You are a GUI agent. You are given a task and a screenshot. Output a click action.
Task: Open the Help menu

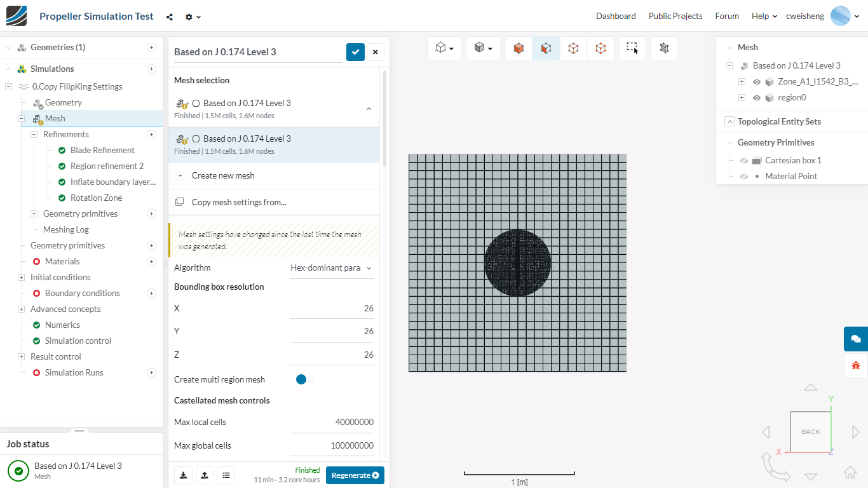(x=764, y=17)
